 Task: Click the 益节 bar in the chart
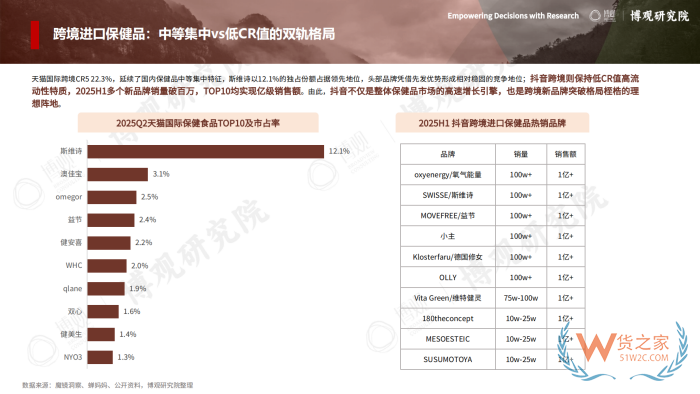pyautogui.click(x=111, y=220)
